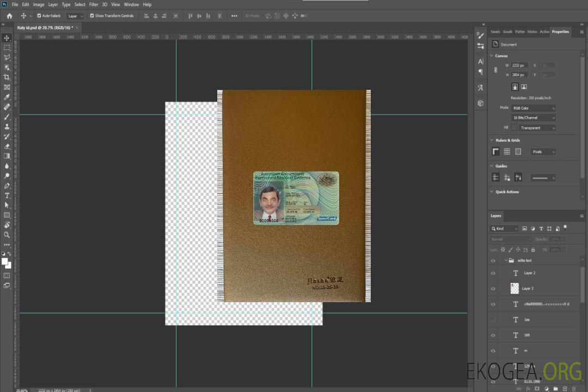Open the File menu

point(15,4)
